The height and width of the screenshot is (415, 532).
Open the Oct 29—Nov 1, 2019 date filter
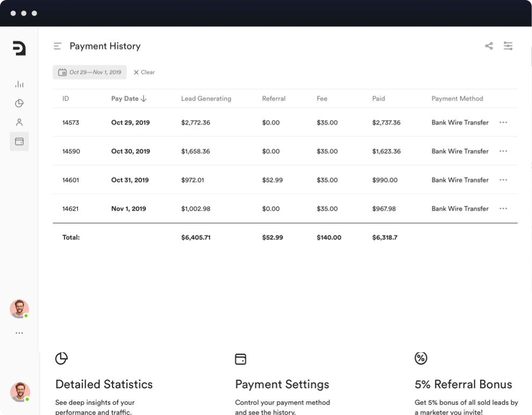[90, 72]
